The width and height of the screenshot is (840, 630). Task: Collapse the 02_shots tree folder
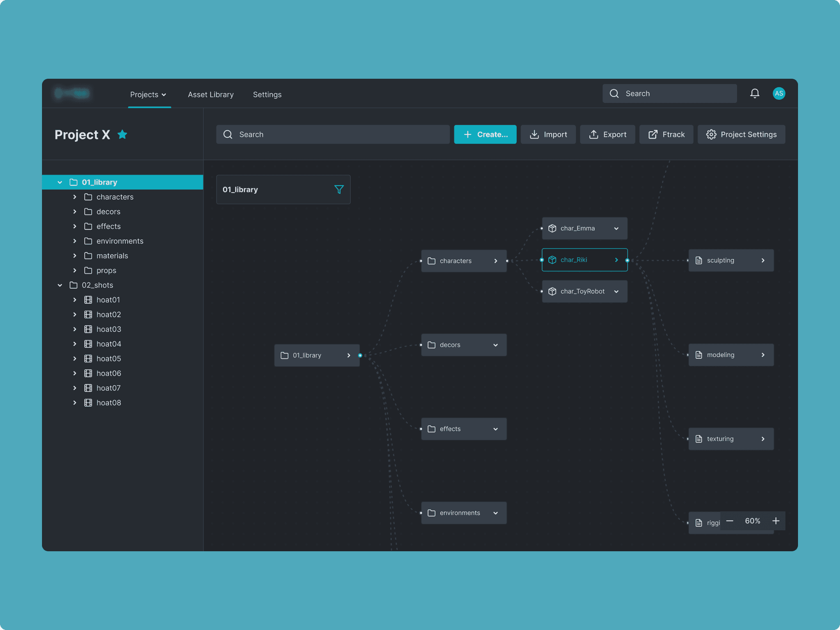click(60, 285)
